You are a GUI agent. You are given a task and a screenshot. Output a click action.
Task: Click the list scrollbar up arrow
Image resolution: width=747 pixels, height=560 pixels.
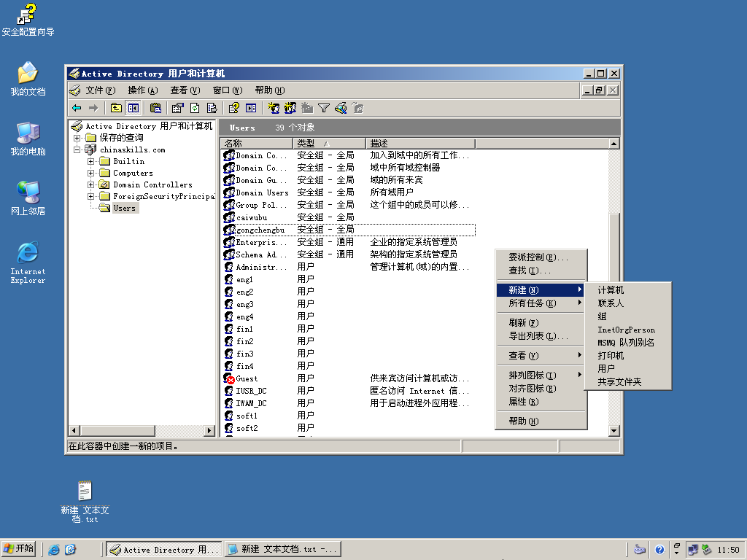pos(614,144)
